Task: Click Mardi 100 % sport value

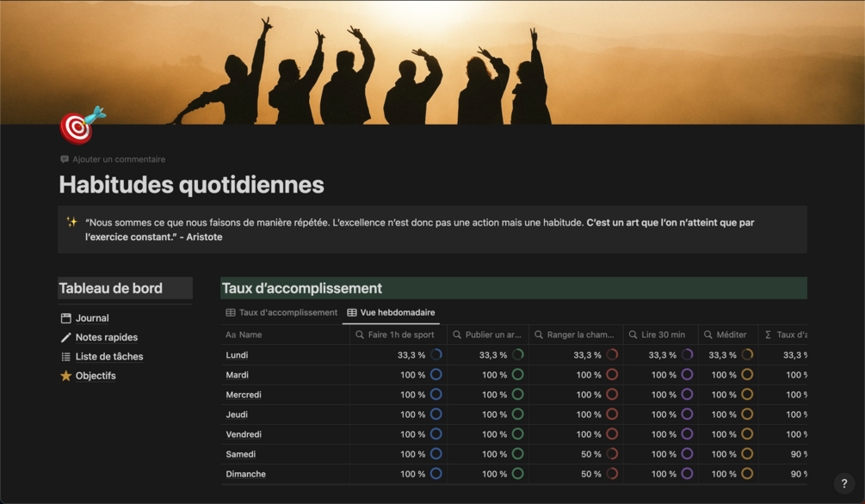Action: [x=412, y=375]
